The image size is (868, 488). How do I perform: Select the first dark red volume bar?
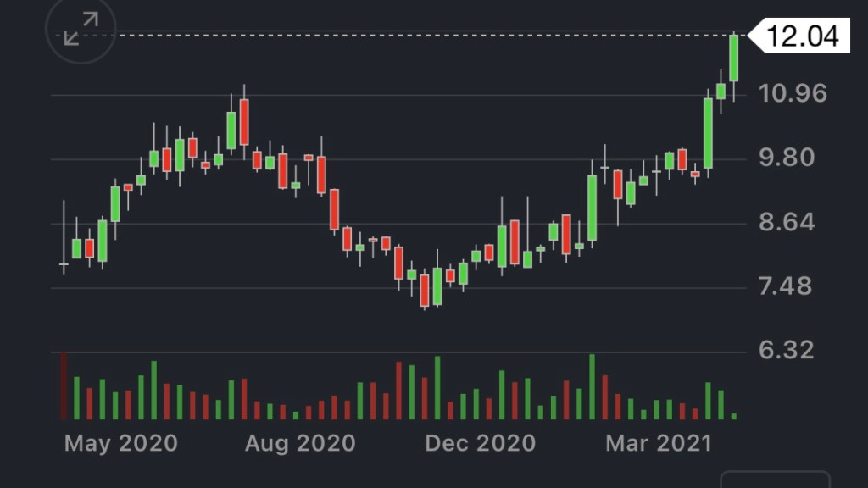click(x=64, y=385)
